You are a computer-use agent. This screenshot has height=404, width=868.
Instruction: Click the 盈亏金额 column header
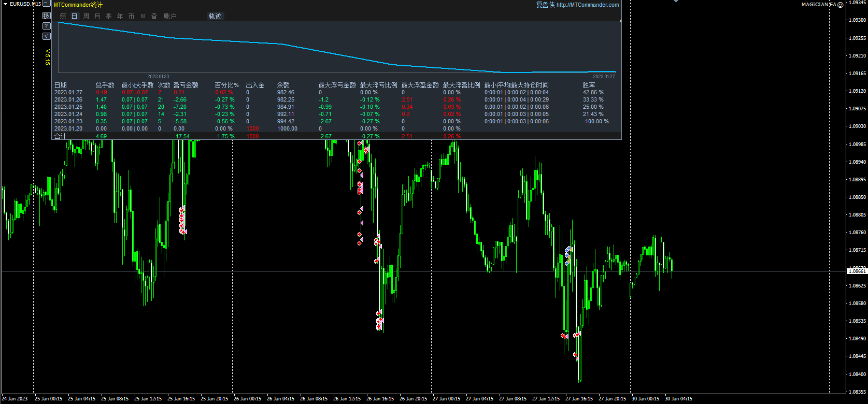coord(186,85)
